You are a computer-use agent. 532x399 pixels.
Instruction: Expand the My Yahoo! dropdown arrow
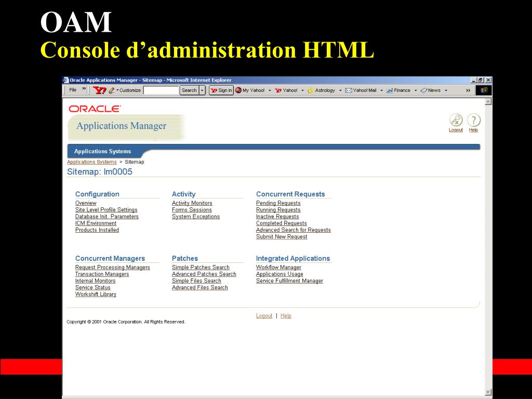point(270,90)
